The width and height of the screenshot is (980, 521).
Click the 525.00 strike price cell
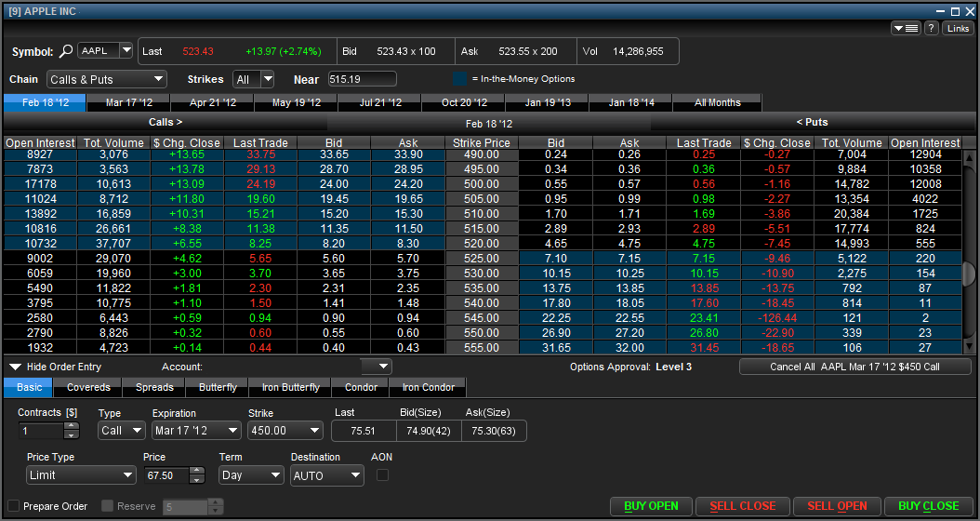[482, 259]
